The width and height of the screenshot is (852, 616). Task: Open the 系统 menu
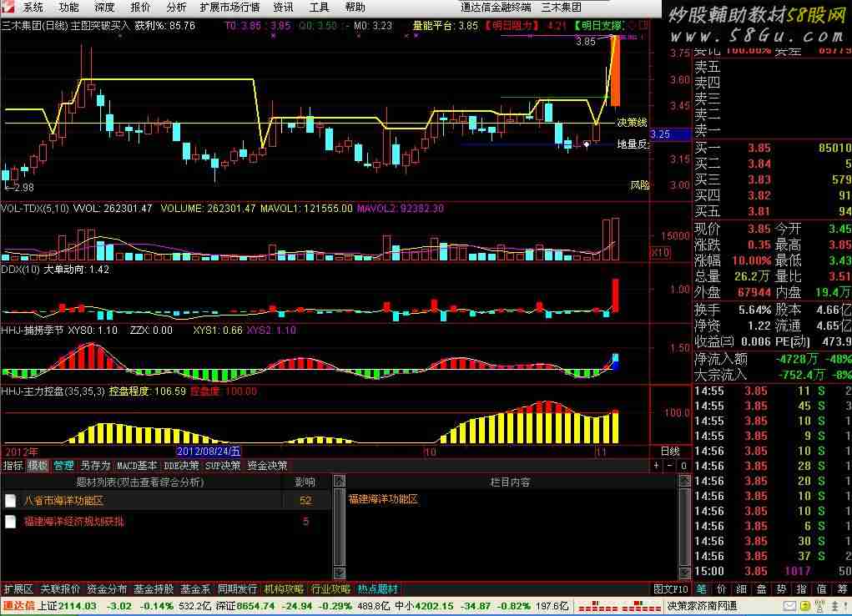[x=33, y=7]
